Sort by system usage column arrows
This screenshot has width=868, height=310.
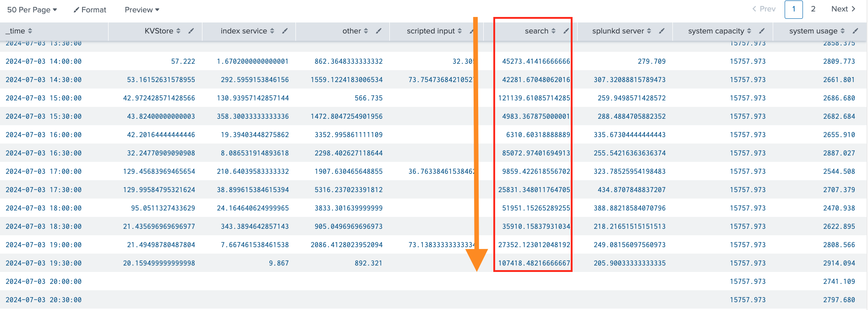842,31
